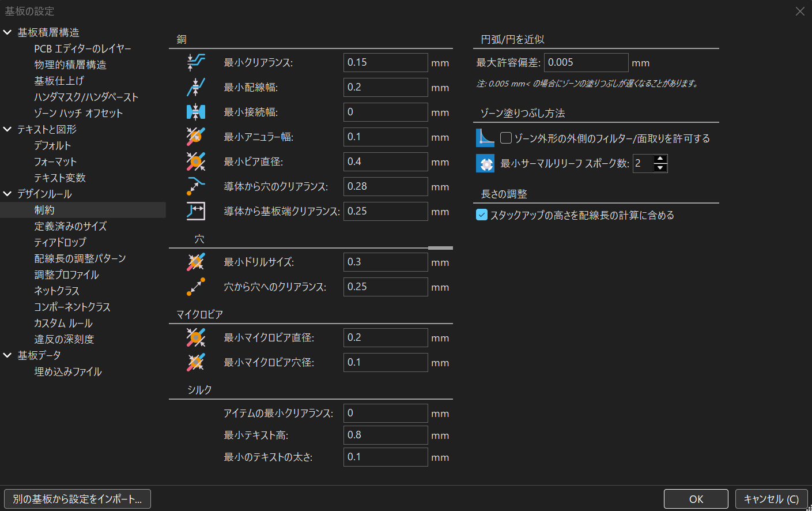Open the ネットクラス settings page
Viewport: 812px width, 511px height.
(x=56, y=291)
